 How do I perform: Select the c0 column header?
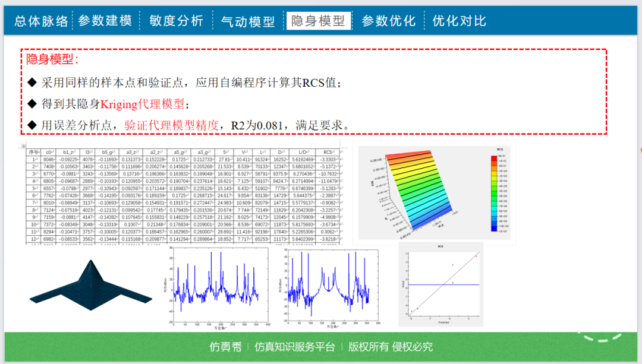(x=49, y=152)
